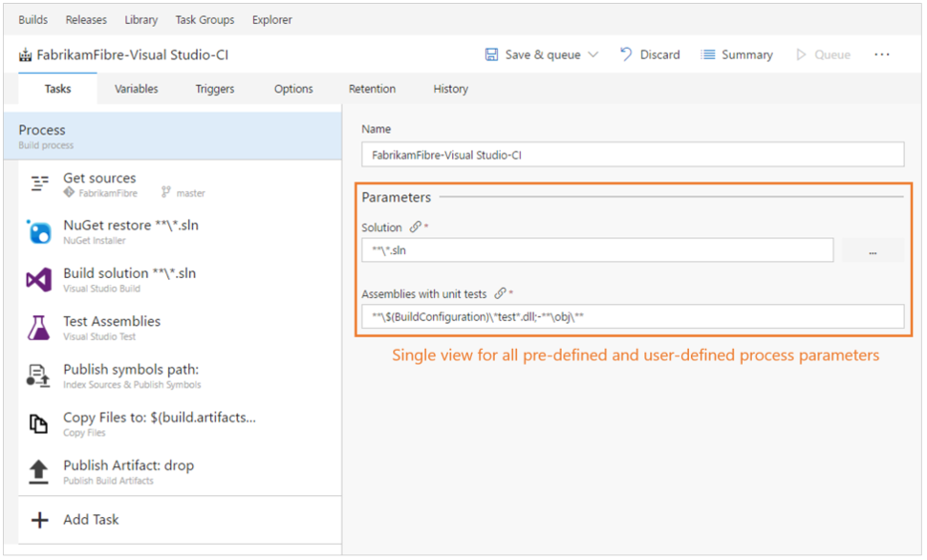The height and width of the screenshot is (560, 927).
Task: Click the master branch name
Action: (190, 193)
